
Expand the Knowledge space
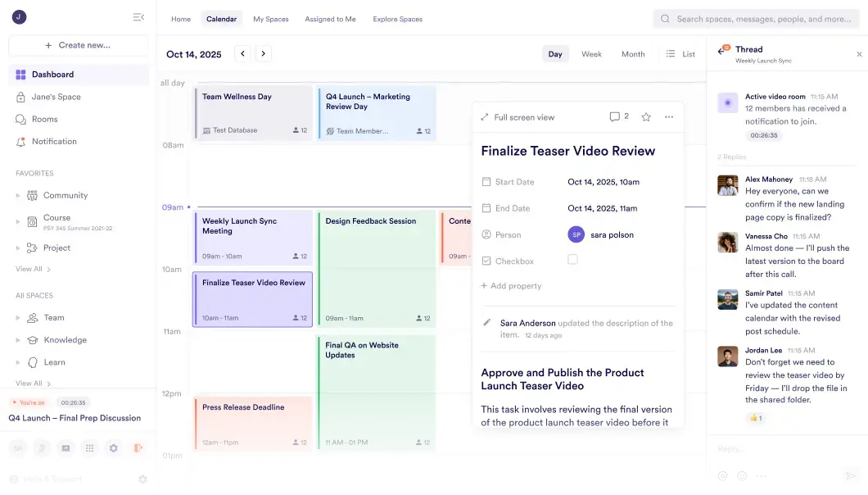(18, 340)
